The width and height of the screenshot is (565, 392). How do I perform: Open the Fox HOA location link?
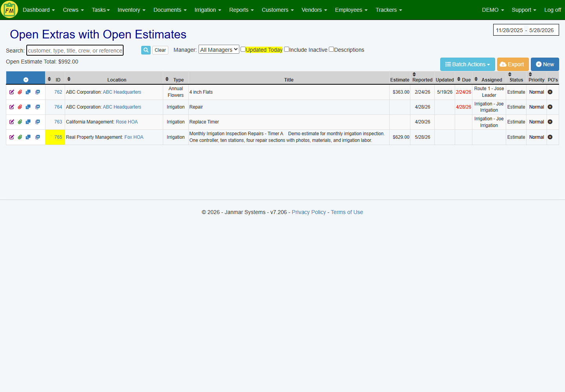coord(134,137)
